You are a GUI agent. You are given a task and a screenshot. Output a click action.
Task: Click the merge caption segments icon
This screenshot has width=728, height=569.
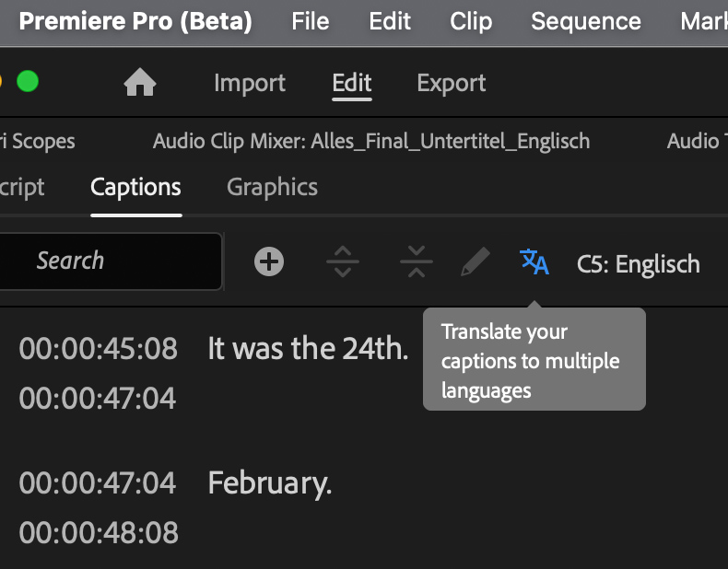click(417, 261)
